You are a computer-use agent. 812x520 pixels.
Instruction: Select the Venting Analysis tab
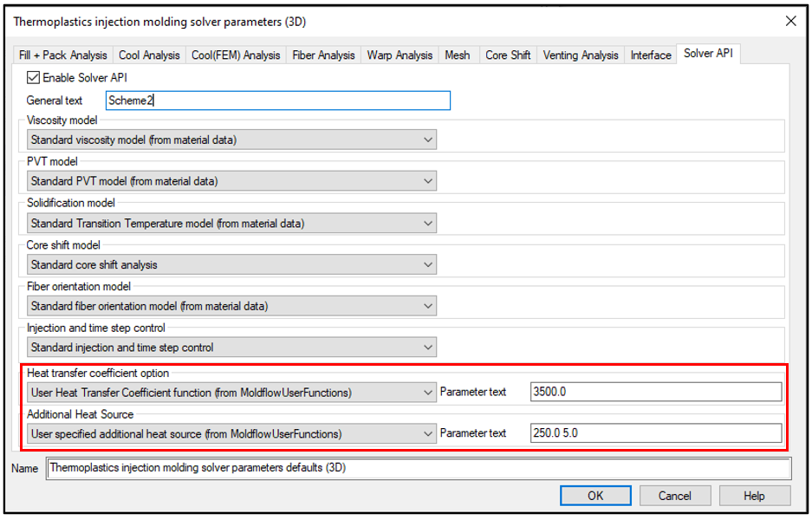(581, 55)
